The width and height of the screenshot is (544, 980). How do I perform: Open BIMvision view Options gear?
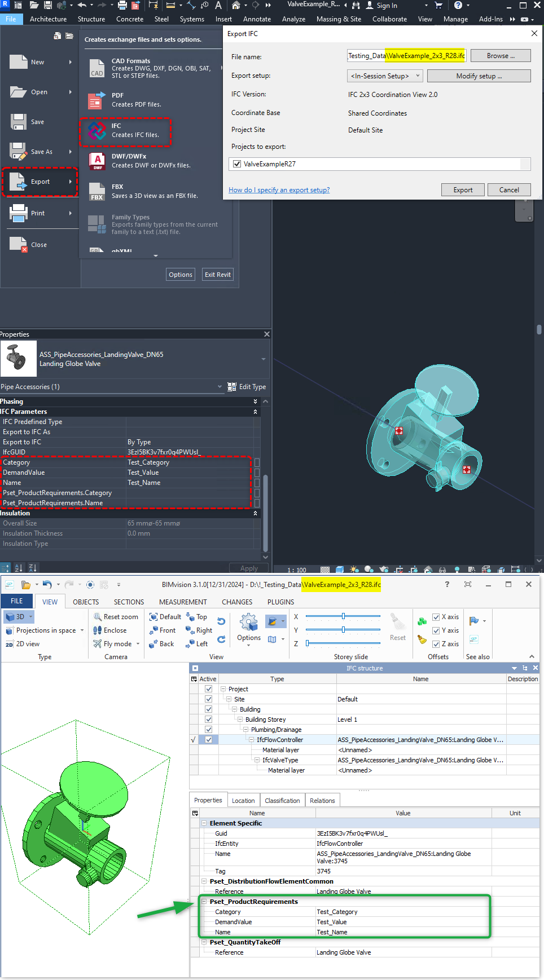249,623
